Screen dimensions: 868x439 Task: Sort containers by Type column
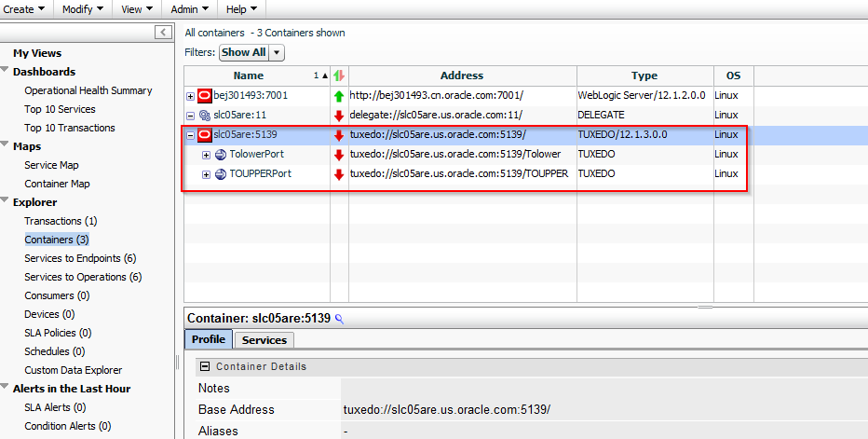click(644, 75)
